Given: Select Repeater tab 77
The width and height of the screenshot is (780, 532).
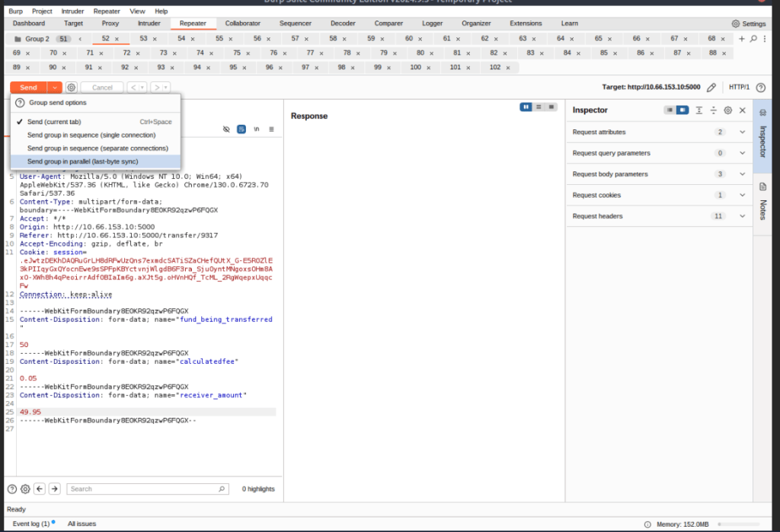Looking at the screenshot, I should (311, 53).
